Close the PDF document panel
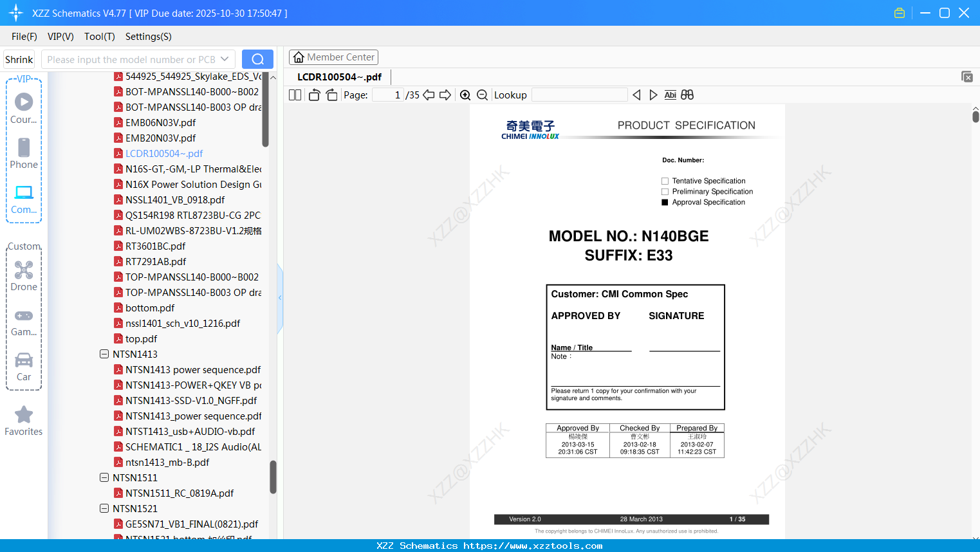 [967, 77]
